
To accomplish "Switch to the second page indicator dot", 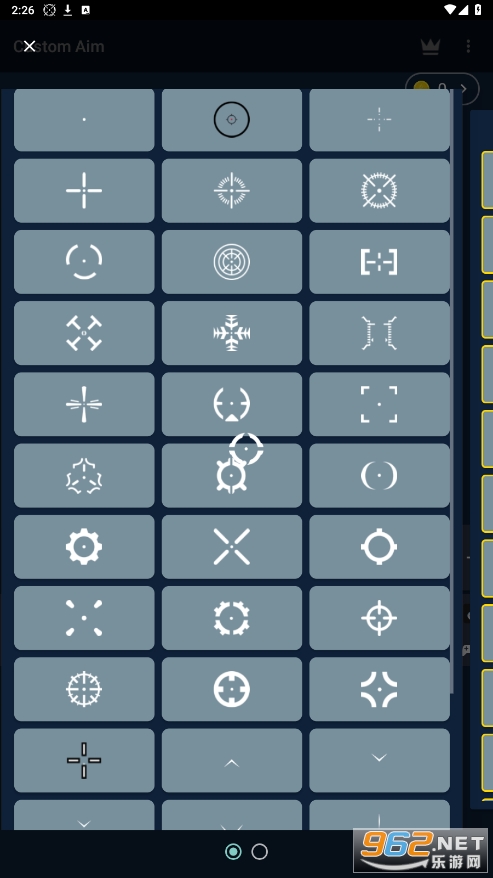I will (x=259, y=852).
